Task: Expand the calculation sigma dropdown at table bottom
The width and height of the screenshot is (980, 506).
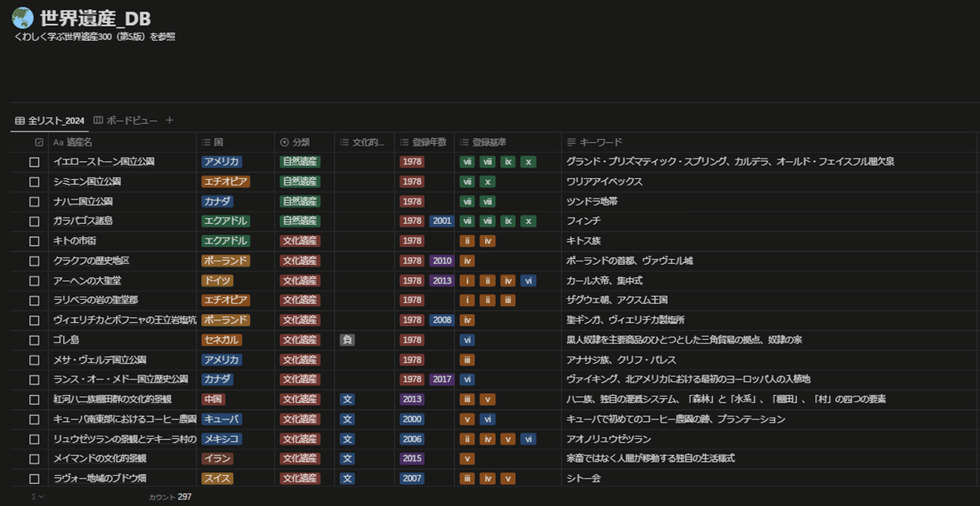Action: (38, 496)
